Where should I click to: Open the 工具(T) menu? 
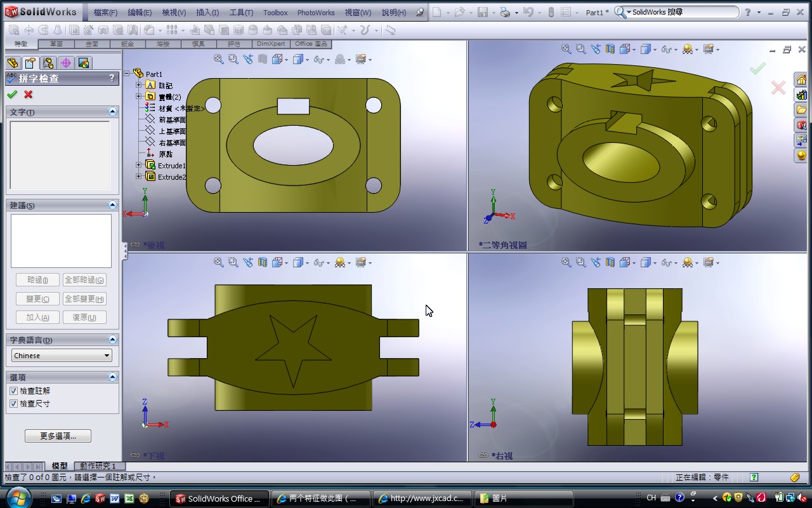click(241, 13)
